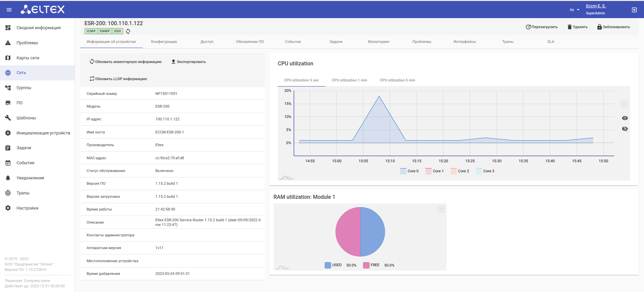This screenshot has width=644, height=292.
Task: Click the logout icon in header
Action: 634,10
